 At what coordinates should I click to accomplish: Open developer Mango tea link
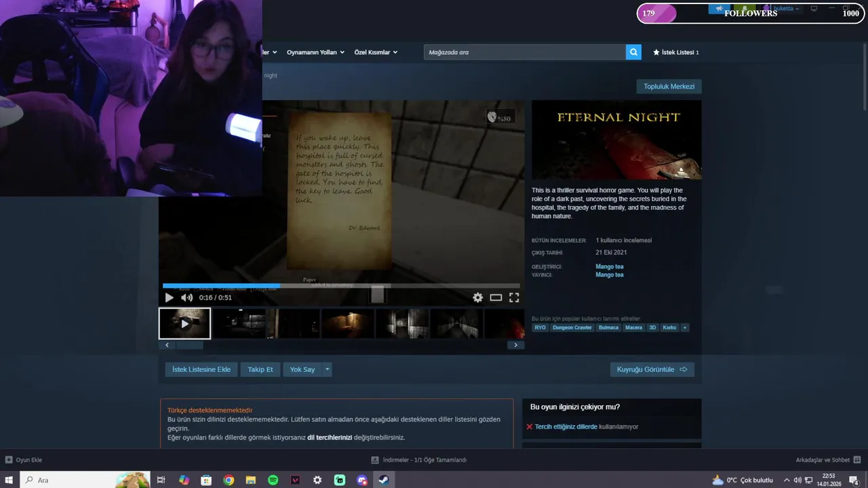pos(610,266)
